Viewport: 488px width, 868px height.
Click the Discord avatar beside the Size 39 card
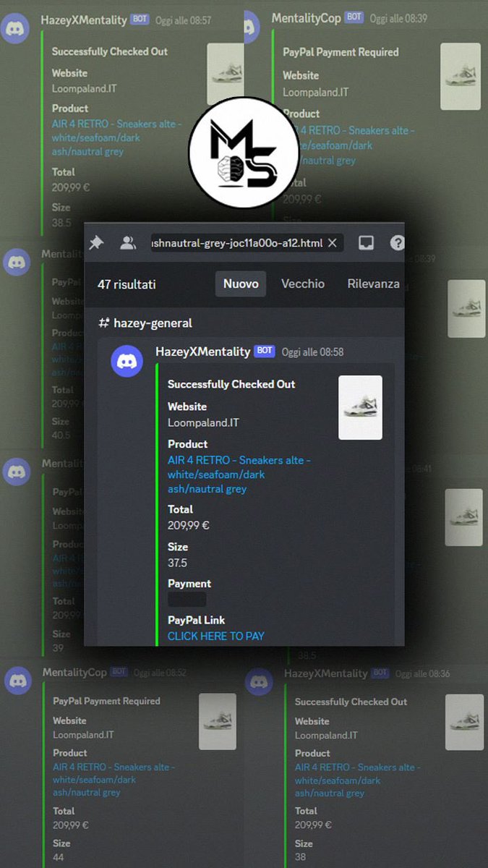click(x=17, y=472)
